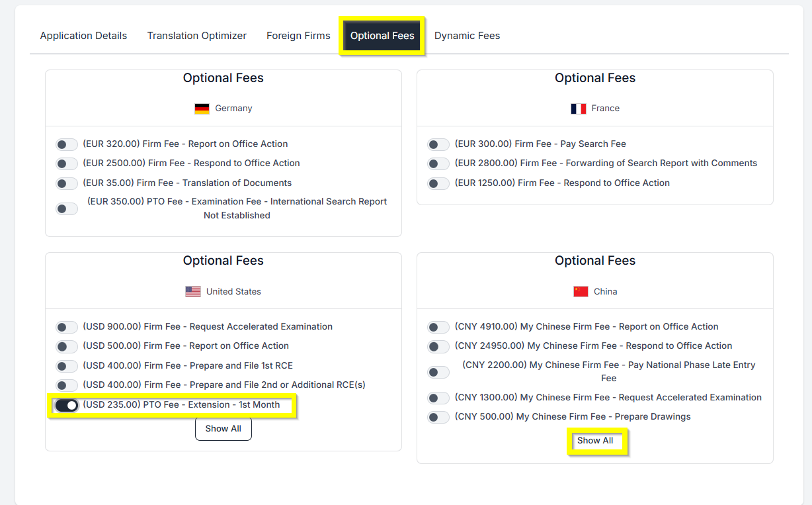Image resolution: width=812 pixels, height=505 pixels.
Task: Click the United States flag icon
Action: 192,291
